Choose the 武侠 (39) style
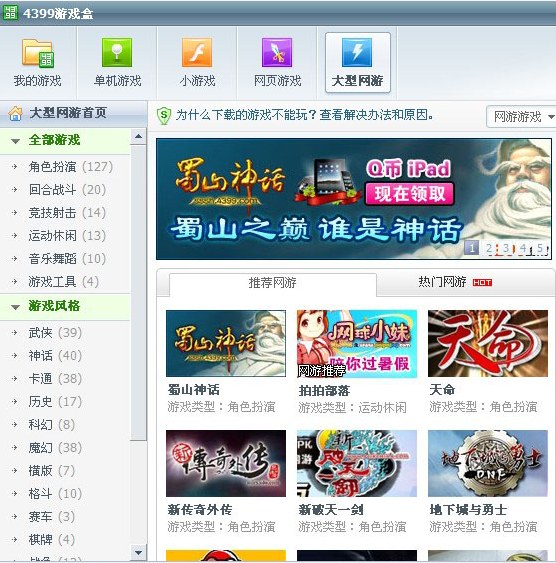This screenshot has width=556, height=563. 55,333
